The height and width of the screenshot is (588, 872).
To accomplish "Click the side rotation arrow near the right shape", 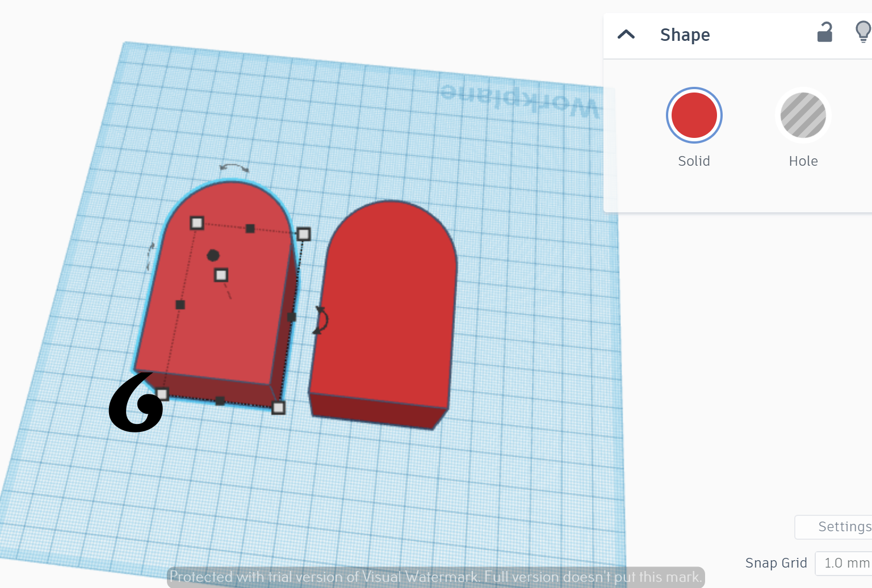I will pos(321,321).
